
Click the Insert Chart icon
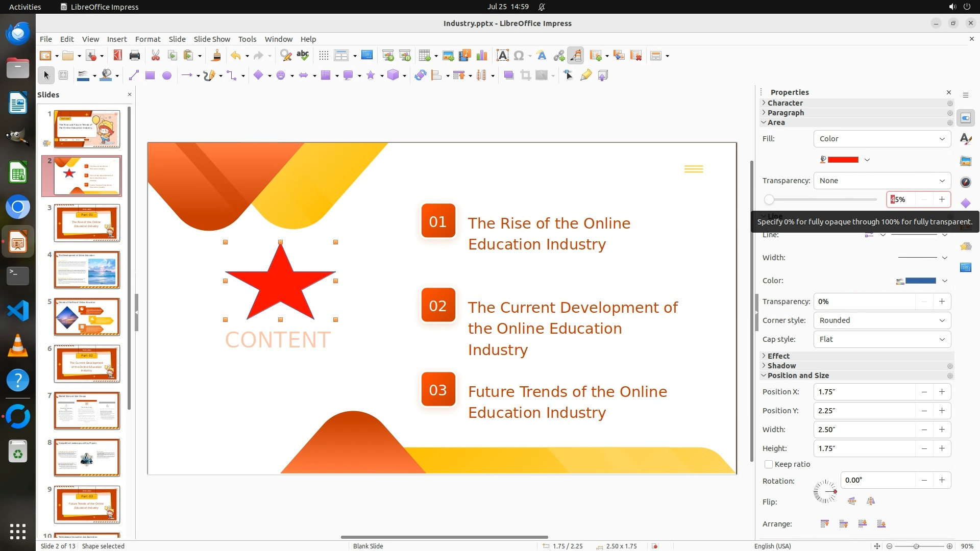click(x=481, y=56)
